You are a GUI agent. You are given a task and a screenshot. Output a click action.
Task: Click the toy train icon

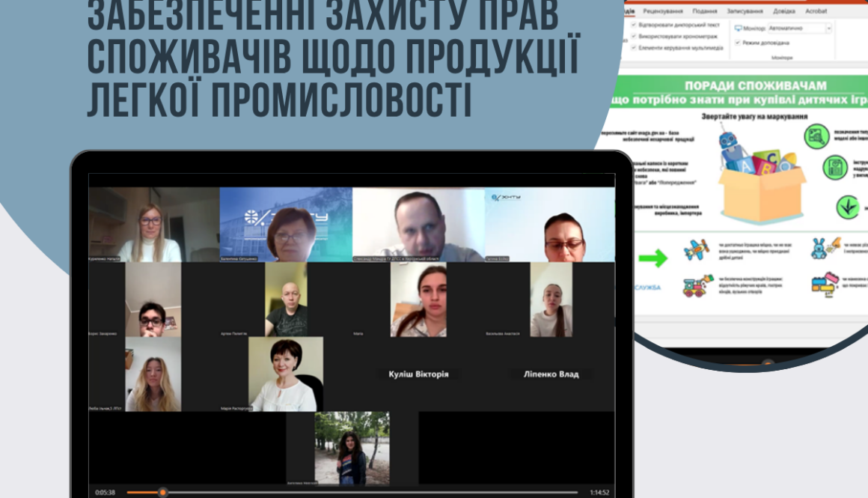tap(693, 287)
